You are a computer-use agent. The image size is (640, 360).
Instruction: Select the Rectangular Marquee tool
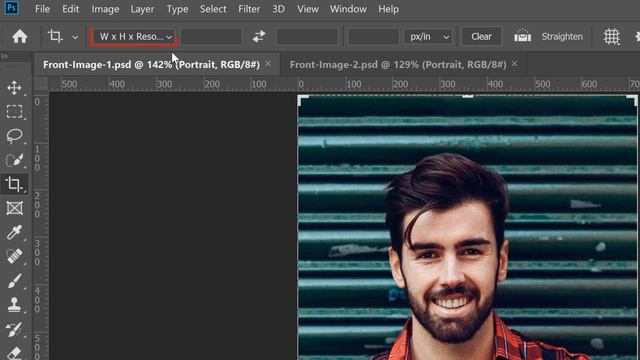pos(14,111)
